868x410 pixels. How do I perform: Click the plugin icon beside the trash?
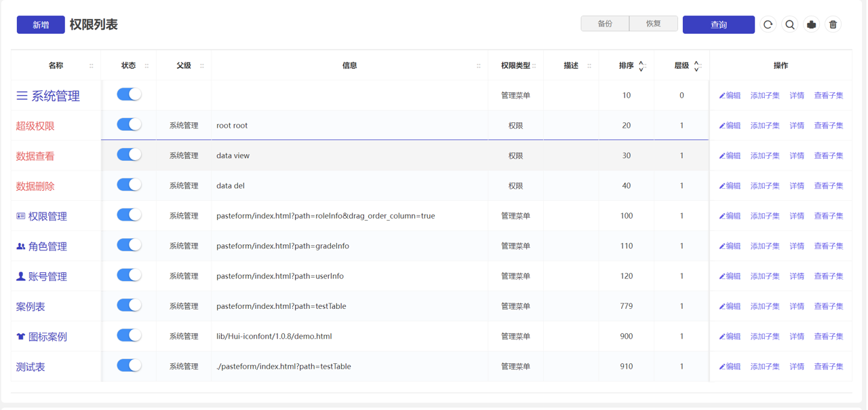(x=812, y=24)
